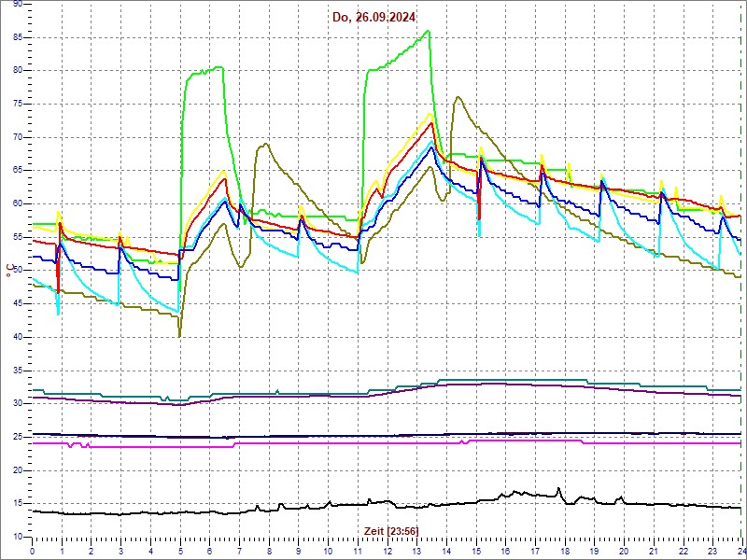This screenshot has width=747, height=560.
Task: Select the 85 label on temperature axis
Action: tap(18, 37)
